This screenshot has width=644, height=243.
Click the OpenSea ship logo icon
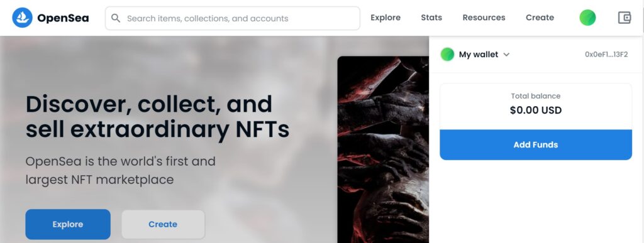(x=22, y=18)
